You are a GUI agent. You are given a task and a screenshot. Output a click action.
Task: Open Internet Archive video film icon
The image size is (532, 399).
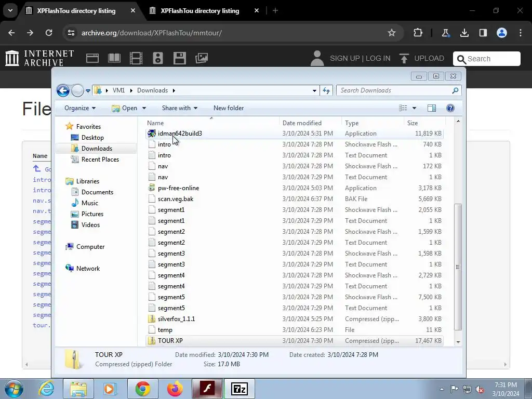[136, 58]
